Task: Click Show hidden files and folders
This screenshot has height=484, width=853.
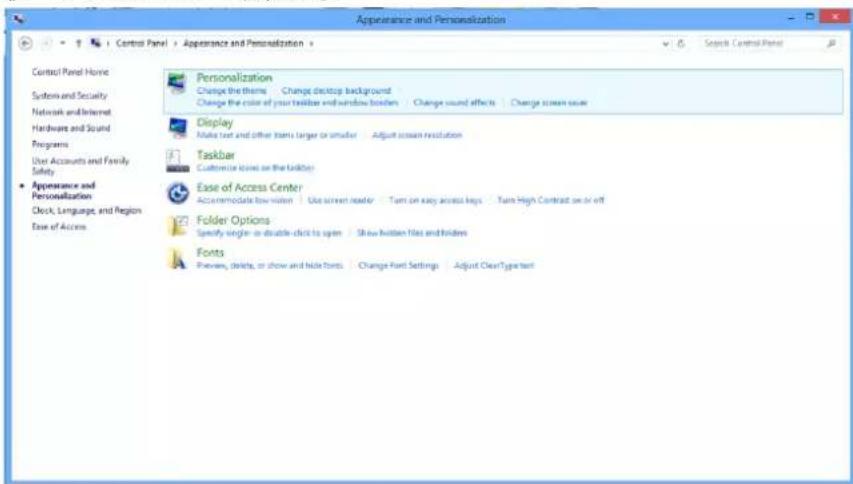Action: click(412, 233)
